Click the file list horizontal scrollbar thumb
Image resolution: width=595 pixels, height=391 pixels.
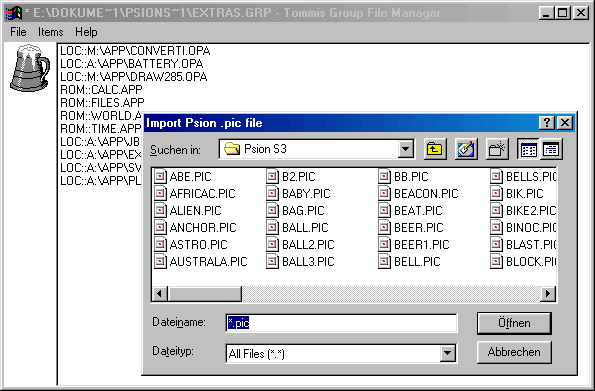tap(205, 293)
